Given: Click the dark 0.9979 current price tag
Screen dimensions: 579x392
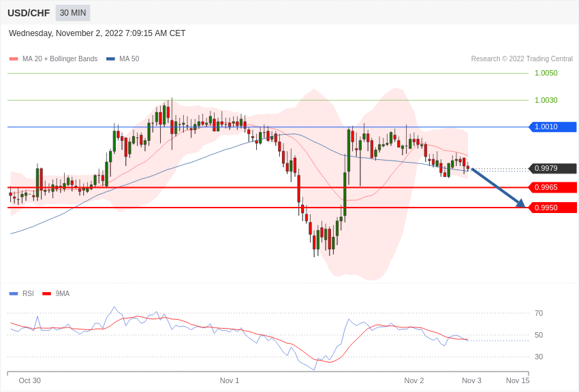Looking at the screenshot, I should (x=553, y=169).
